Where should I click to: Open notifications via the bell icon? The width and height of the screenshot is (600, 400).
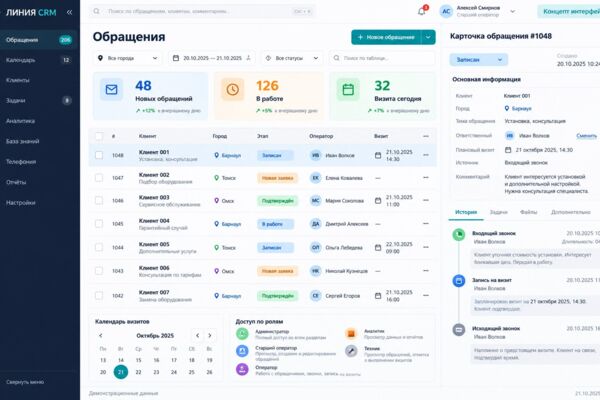click(421, 11)
